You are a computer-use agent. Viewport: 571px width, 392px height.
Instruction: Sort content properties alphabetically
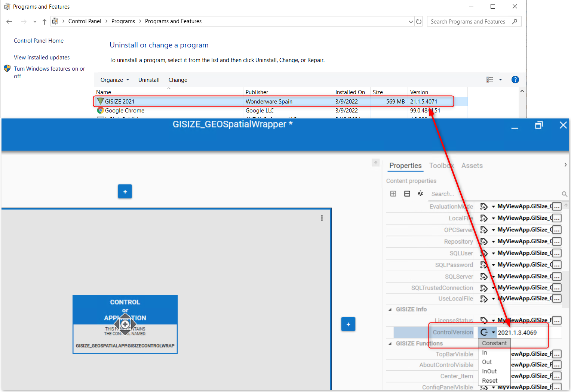click(x=420, y=194)
